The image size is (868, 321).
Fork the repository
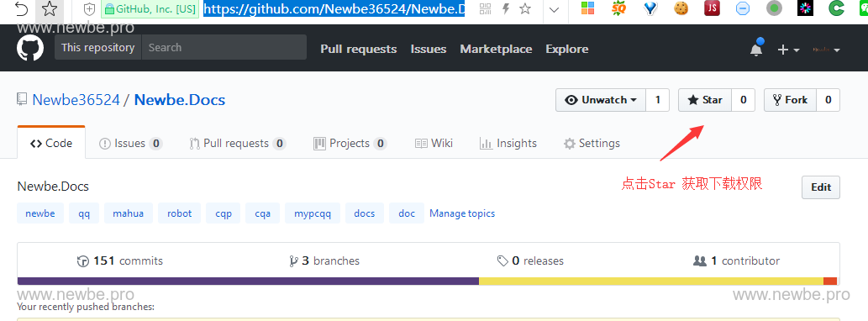click(791, 100)
